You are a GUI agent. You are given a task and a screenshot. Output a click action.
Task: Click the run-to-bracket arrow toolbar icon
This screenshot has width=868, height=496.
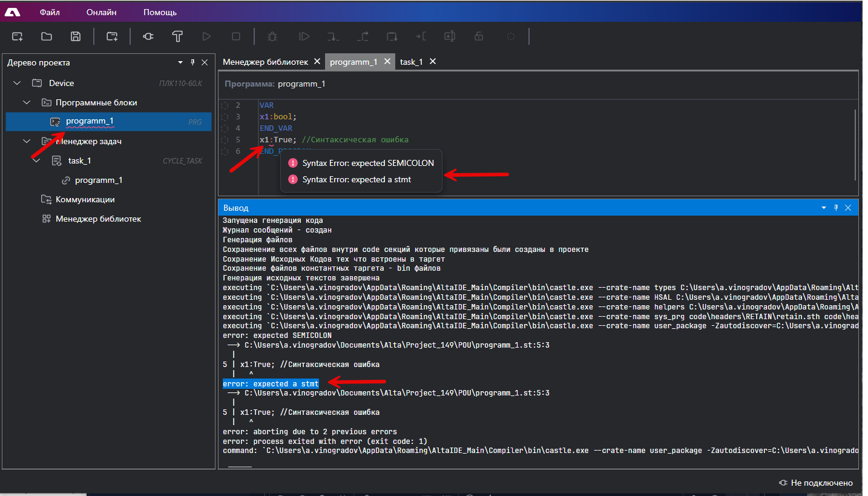(421, 36)
